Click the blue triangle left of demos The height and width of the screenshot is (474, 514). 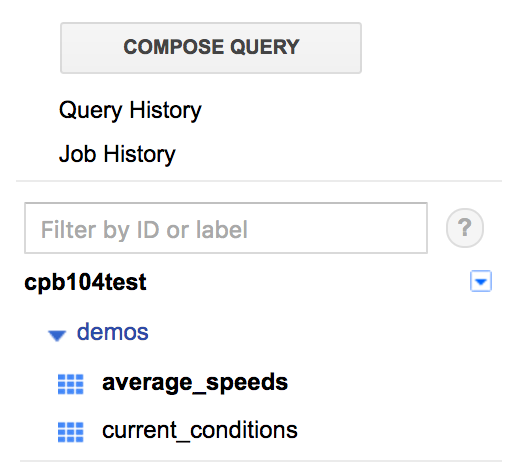pyautogui.click(x=57, y=335)
